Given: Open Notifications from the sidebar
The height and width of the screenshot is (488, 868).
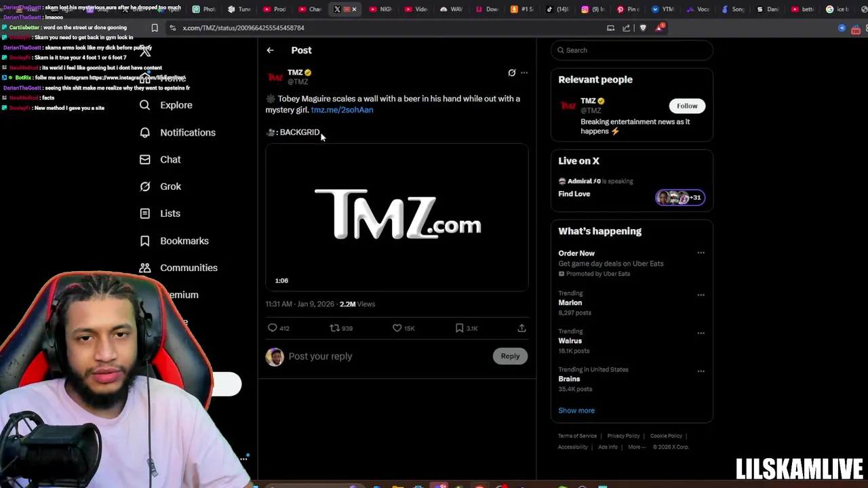Looking at the screenshot, I should (178, 132).
